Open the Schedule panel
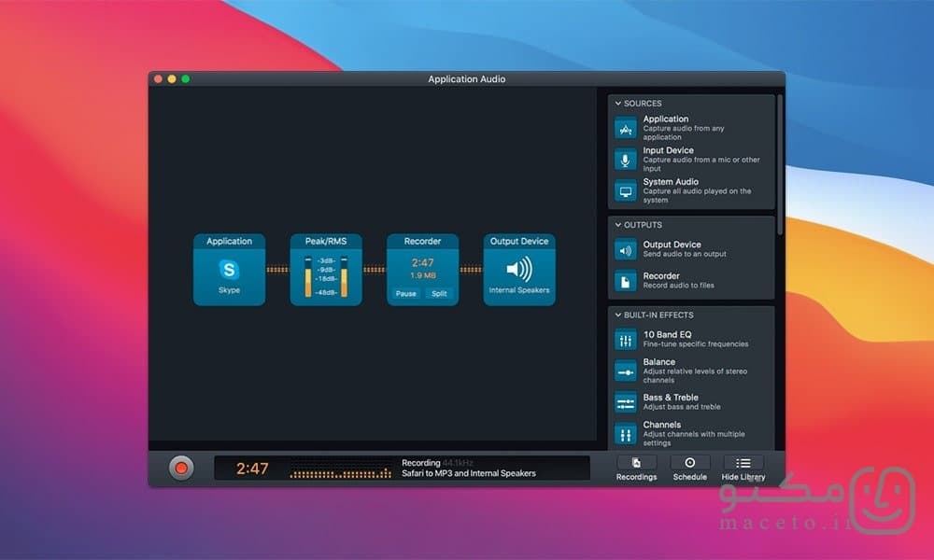Image resolution: width=934 pixels, height=560 pixels. tap(690, 469)
